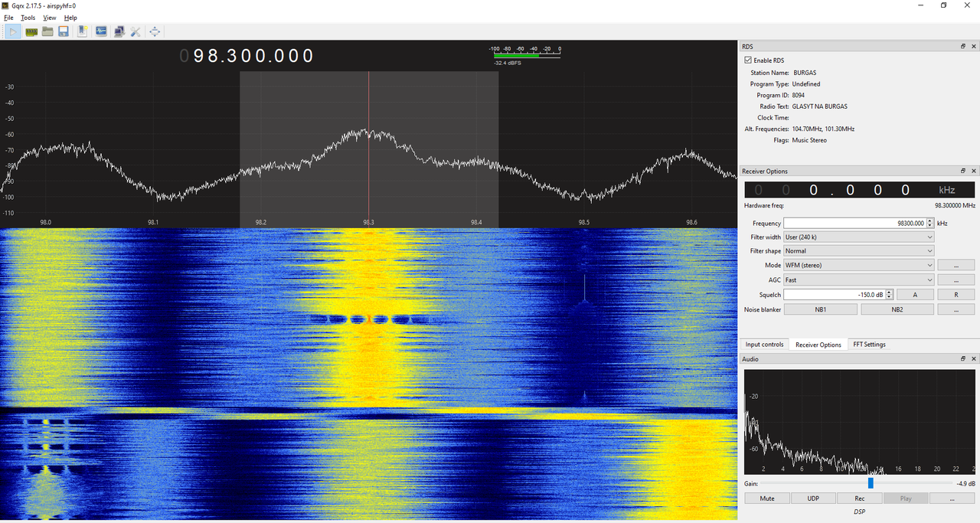Click the main 98.300.000 frequency display
This screenshot has height=523, width=980.
(x=247, y=56)
